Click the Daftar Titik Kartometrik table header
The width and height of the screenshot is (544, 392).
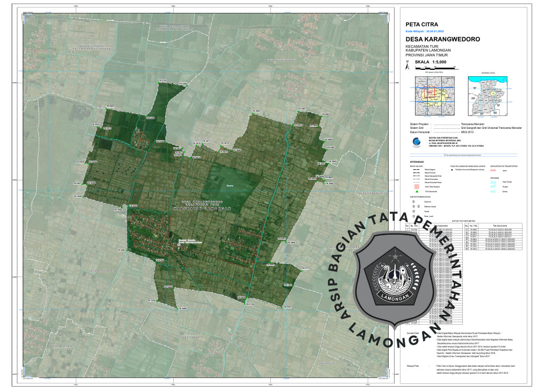463,221
